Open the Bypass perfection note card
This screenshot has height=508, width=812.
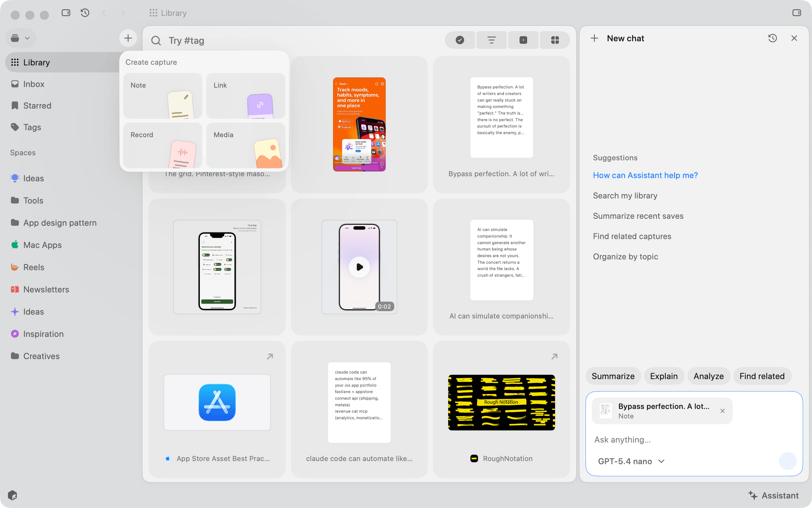coord(501,124)
